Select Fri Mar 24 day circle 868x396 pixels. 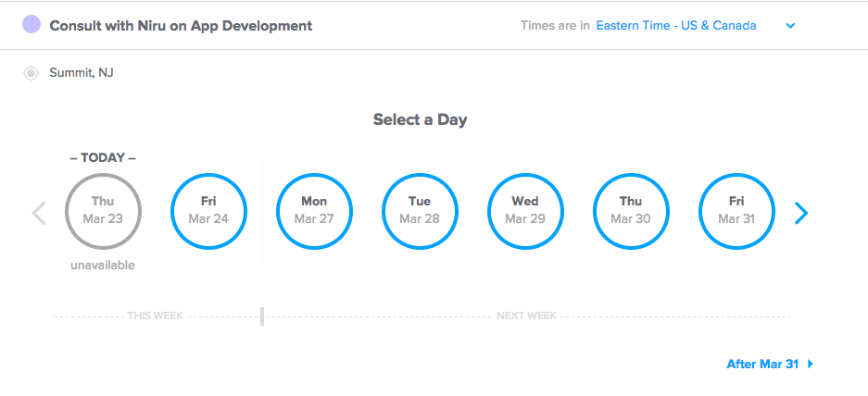(x=208, y=211)
